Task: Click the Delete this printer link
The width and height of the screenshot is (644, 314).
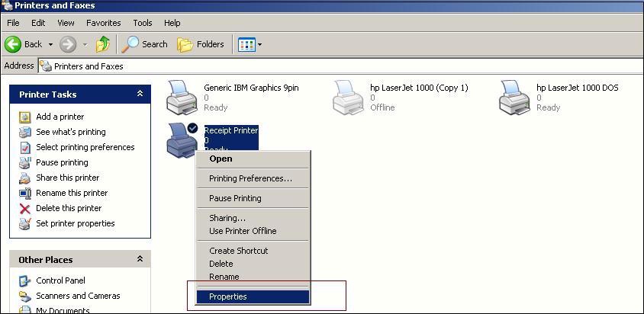Action: [x=69, y=208]
